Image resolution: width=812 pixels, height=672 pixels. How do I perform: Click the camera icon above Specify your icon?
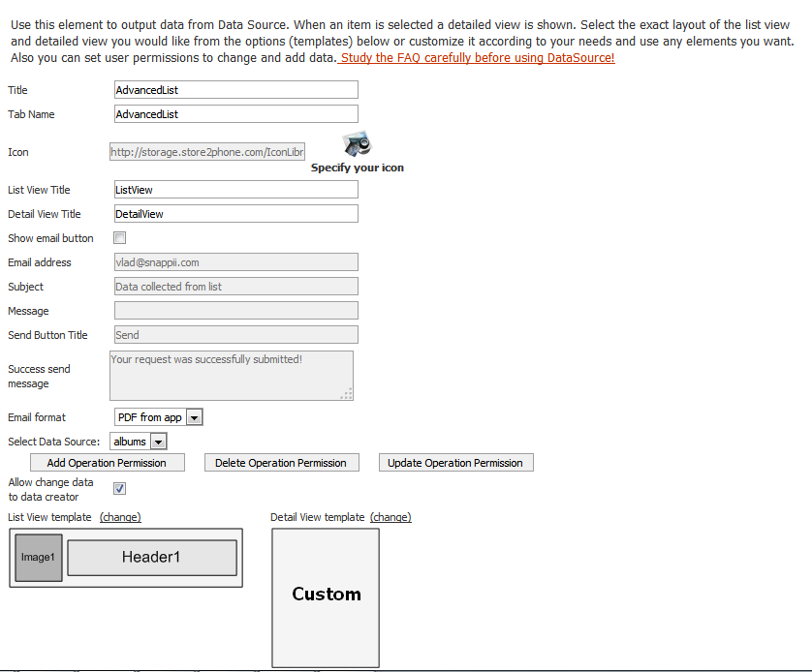point(357,143)
